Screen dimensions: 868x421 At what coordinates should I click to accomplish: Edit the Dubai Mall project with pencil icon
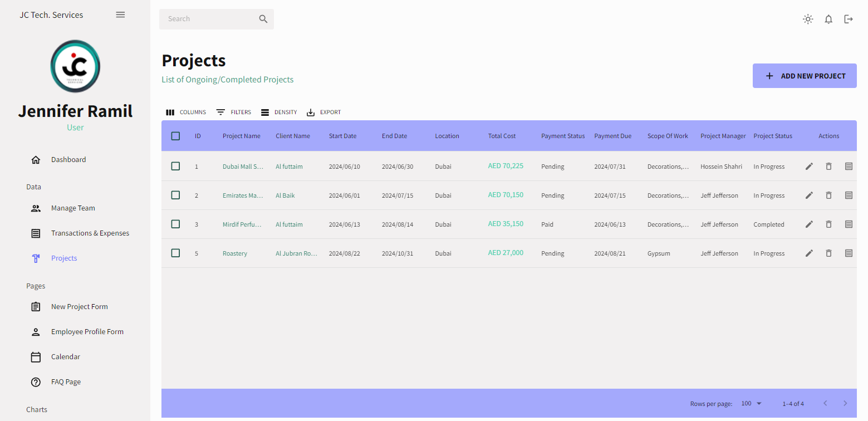click(x=809, y=167)
